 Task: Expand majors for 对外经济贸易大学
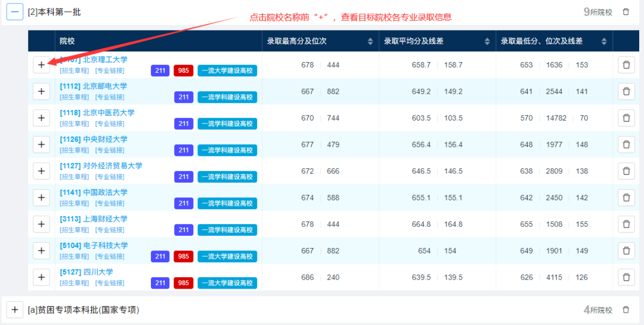[42, 171]
